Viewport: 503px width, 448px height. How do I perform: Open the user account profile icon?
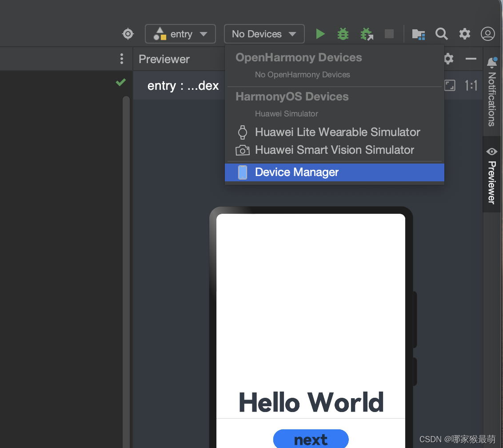pyautogui.click(x=487, y=34)
